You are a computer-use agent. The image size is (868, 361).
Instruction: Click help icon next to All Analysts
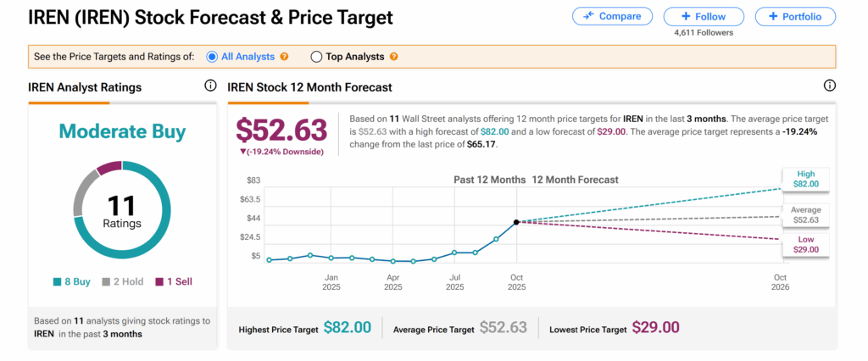[x=284, y=57]
